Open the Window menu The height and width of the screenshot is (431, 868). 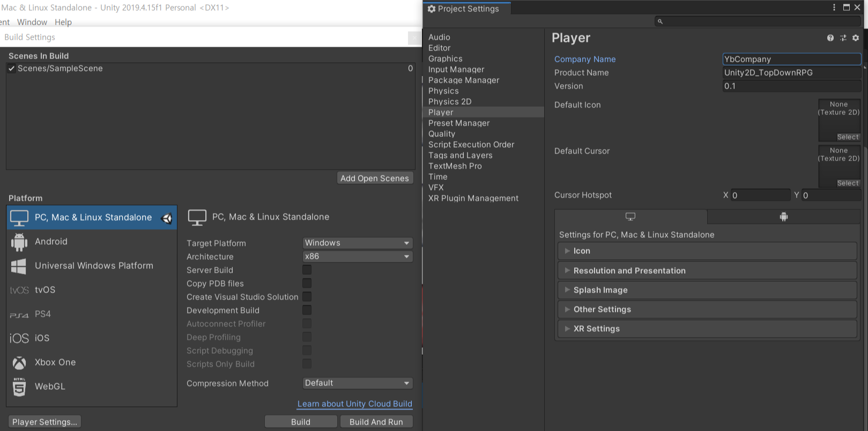(32, 22)
